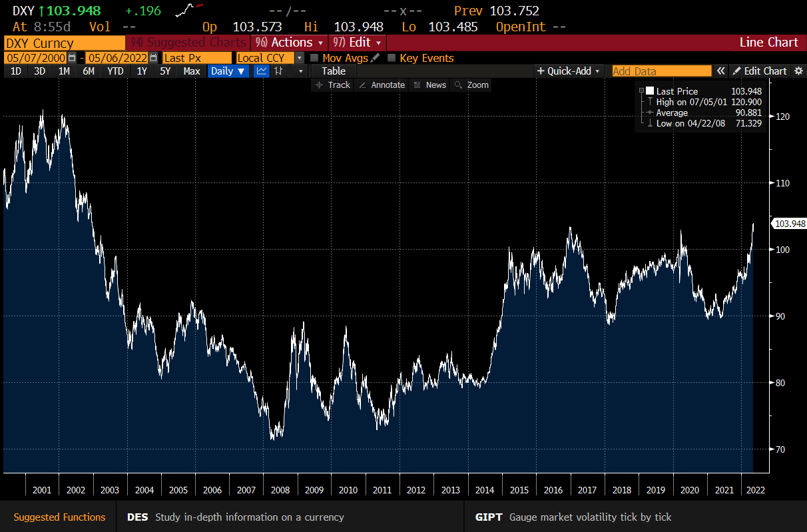The height and width of the screenshot is (532, 807).
Task: Open chart settings gear icon
Action: click(798, 71)
